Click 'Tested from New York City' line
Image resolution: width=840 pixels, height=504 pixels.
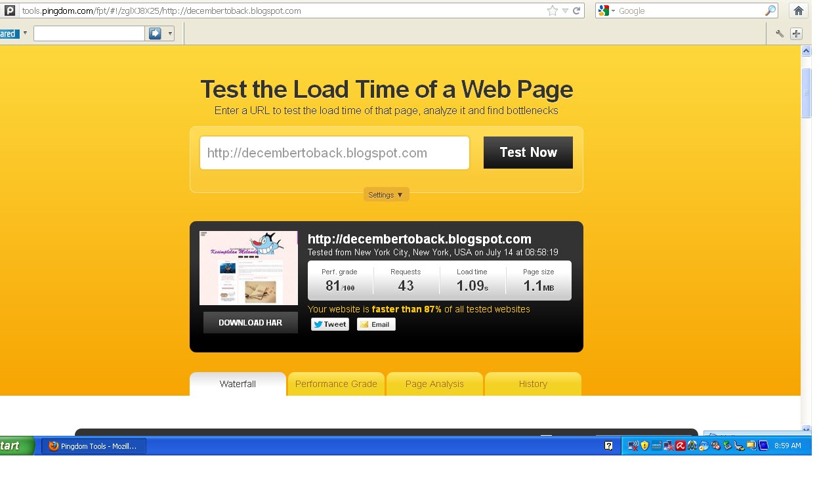point(433,252)
